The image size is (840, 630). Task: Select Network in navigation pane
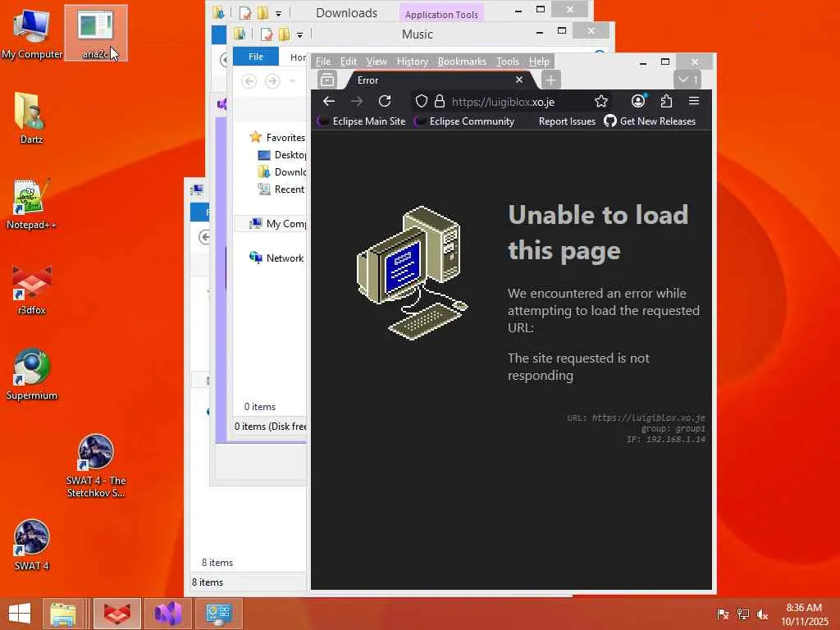click(277, 258)
